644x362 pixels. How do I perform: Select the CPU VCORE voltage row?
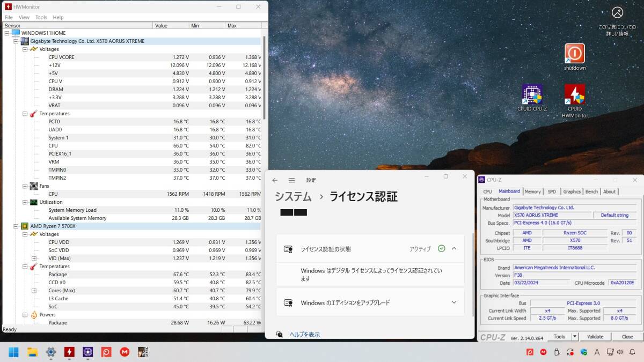coord(132,57)
